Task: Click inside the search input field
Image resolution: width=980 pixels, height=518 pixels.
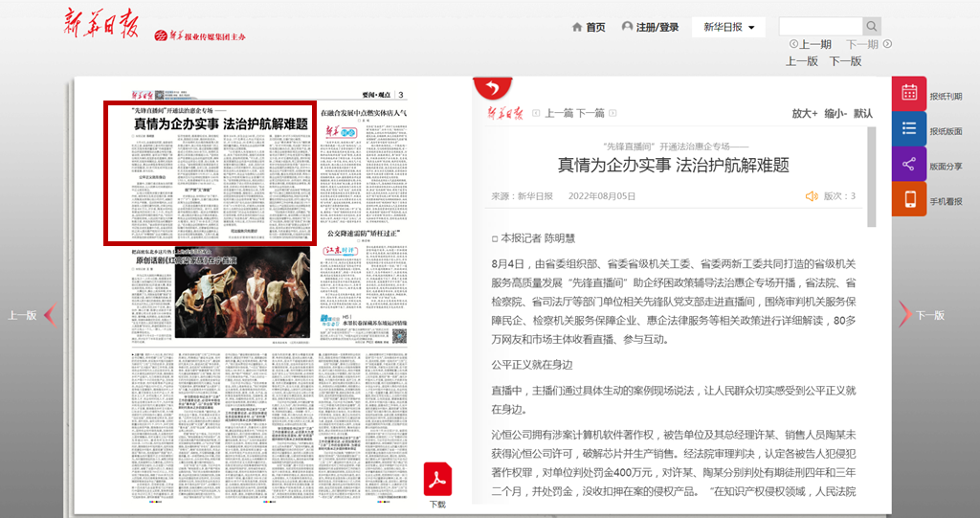Action: tap(820, 27)
